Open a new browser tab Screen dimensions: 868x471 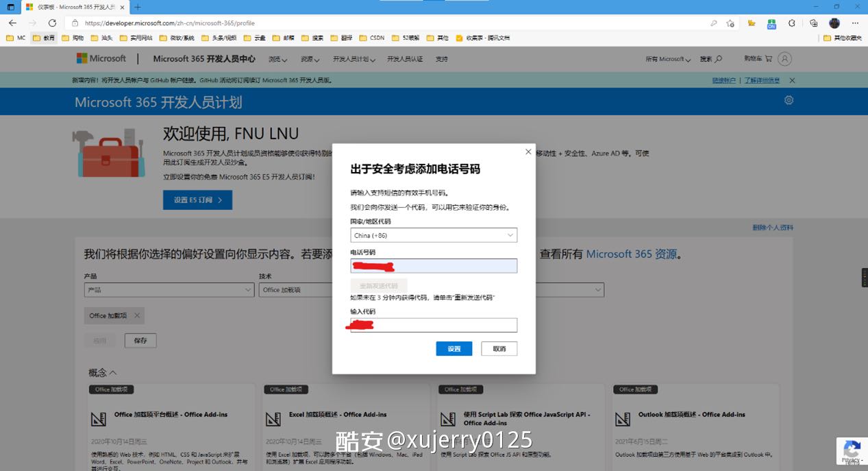point(138,7)
